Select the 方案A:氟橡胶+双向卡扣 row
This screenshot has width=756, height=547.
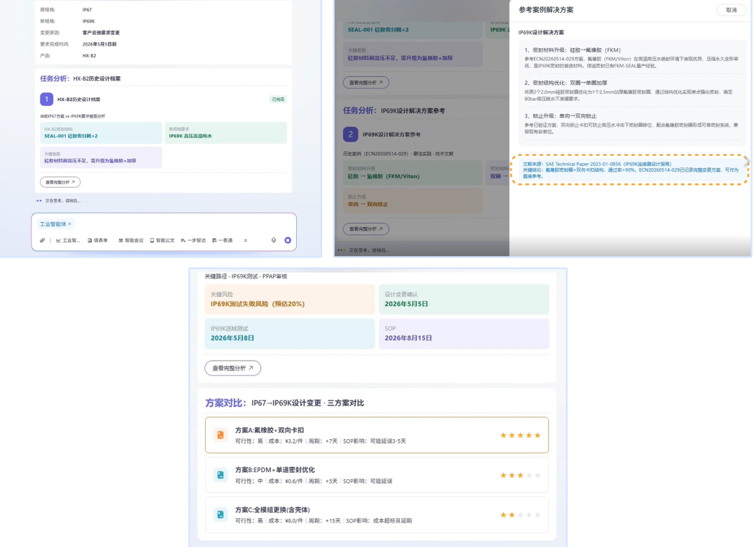377,435
